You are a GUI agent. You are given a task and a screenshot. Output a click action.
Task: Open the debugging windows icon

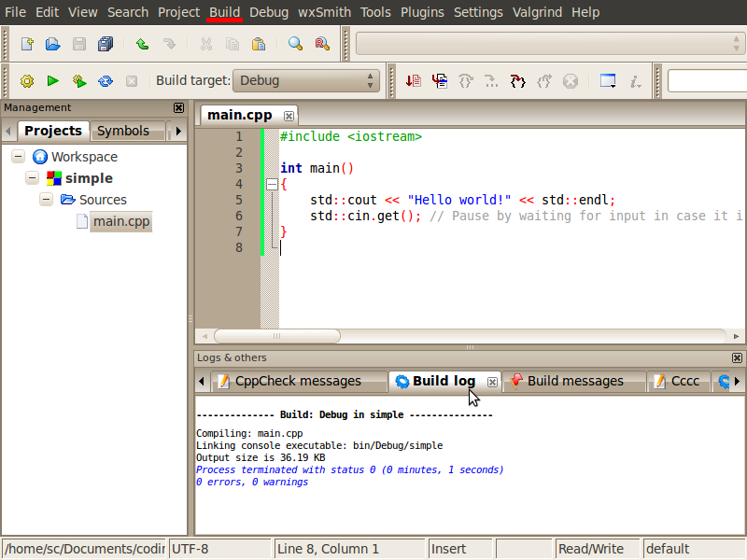point(608,81)
